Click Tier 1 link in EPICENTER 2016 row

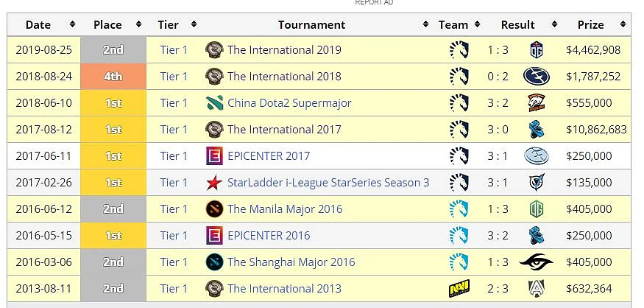tap(174, 236)
